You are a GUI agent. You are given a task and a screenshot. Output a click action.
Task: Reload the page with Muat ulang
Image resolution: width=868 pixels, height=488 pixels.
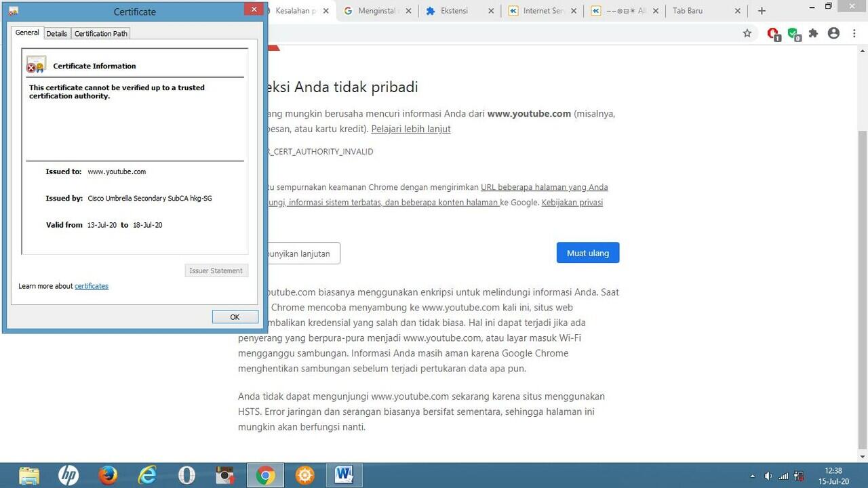(587, 252)
